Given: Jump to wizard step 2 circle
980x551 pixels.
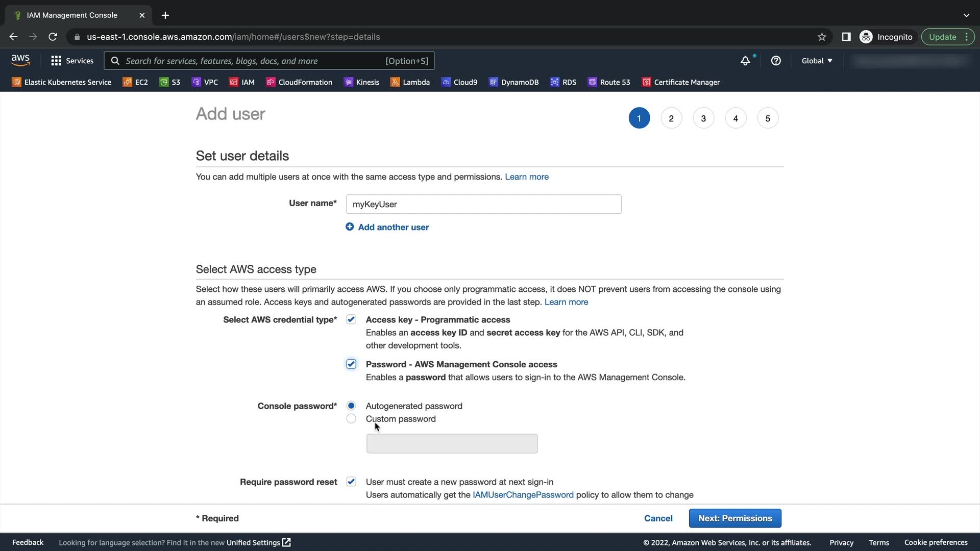Looking at the screenshot, I should point(671,118).
